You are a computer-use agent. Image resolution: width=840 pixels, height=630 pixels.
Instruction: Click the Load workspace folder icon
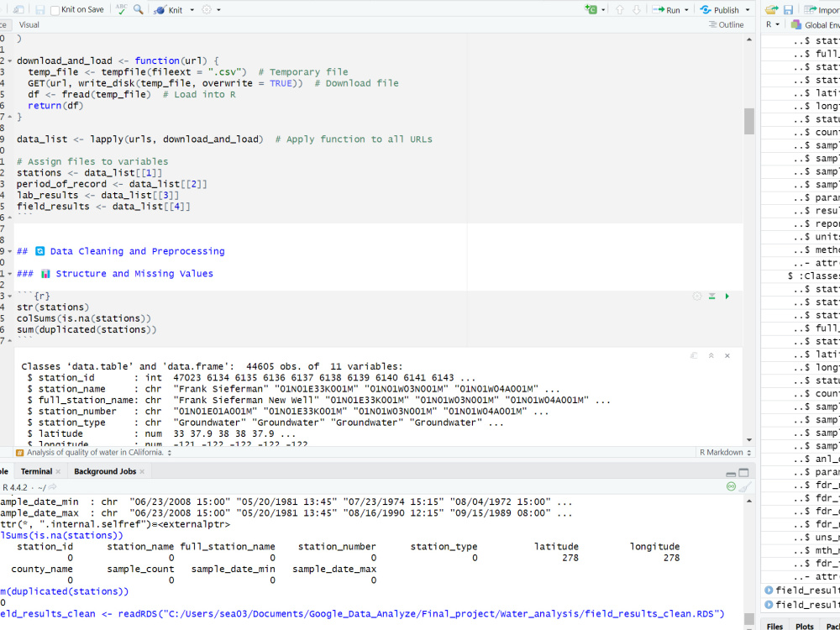(x=771, y=9)
